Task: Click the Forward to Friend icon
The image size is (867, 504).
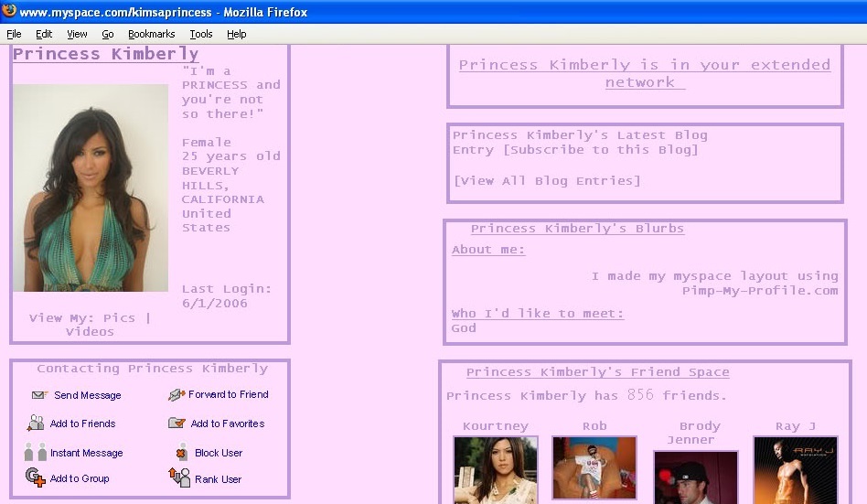Action: 177,394
